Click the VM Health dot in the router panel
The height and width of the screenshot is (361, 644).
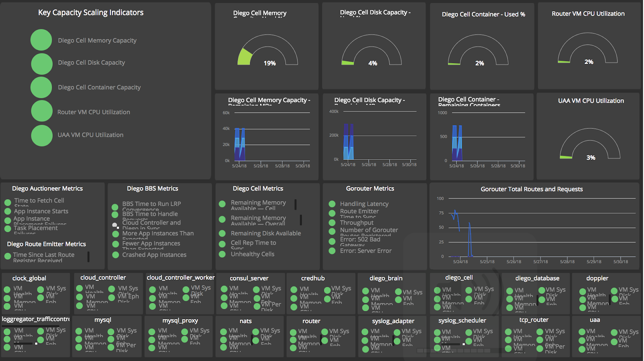[x=293, y=332]
